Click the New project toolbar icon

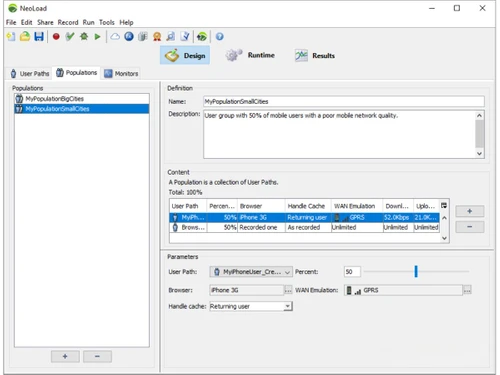point(11,37)
